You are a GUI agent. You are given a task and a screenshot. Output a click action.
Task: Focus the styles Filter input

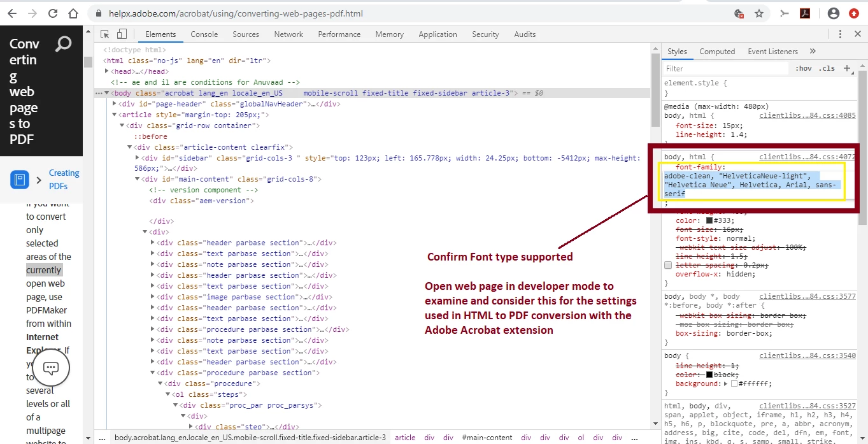tap(726, 68)
